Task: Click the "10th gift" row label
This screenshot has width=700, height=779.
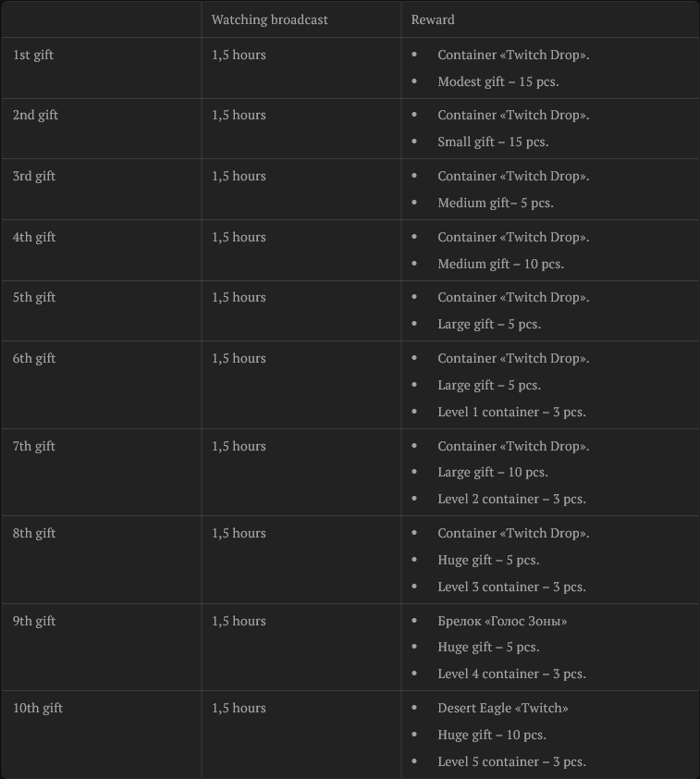Action: point(38,708)
